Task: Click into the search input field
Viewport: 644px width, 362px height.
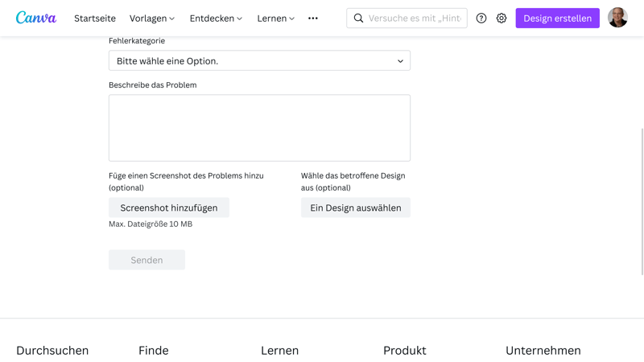Action: pyautogui.click(x=415, y=18)
